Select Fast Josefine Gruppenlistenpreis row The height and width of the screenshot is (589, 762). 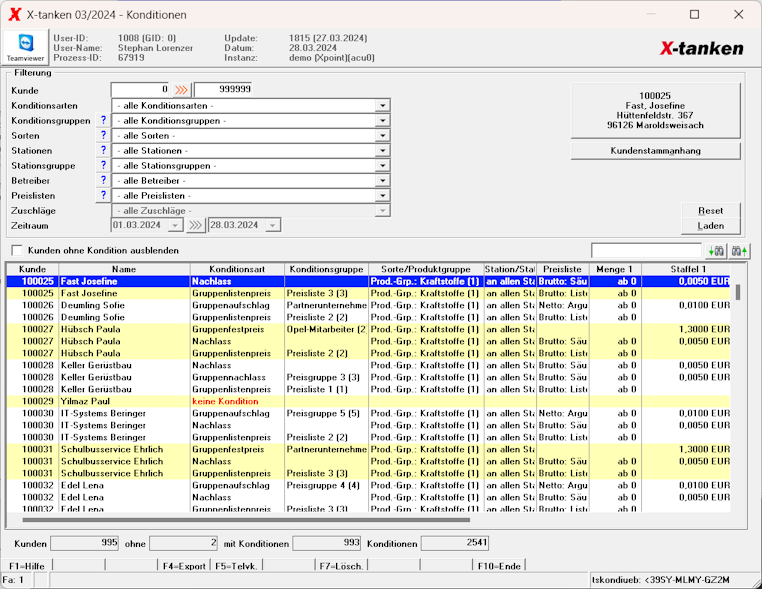tap(368, 294)
